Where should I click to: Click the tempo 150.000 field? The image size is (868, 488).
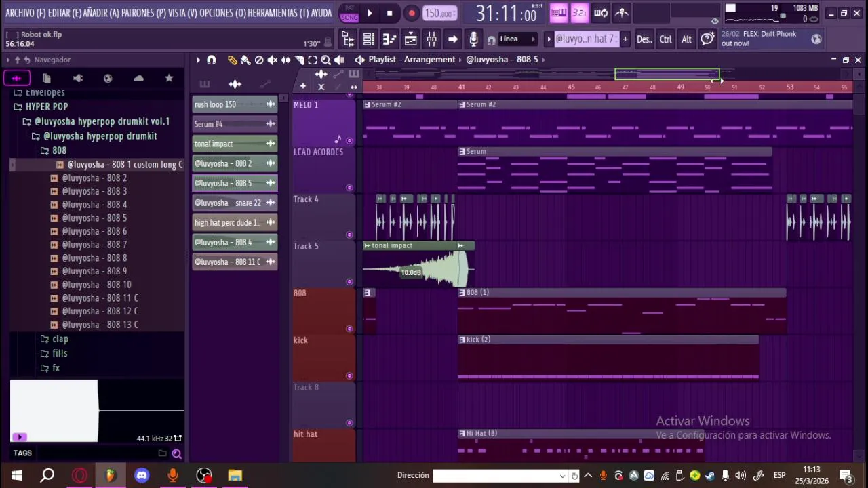click(439, 13)
